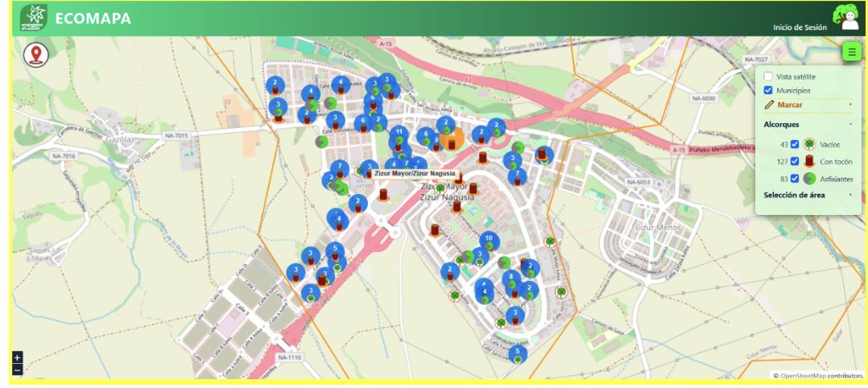Click the empty-pit marker on Zizur Mayor label

coord(440,188)
